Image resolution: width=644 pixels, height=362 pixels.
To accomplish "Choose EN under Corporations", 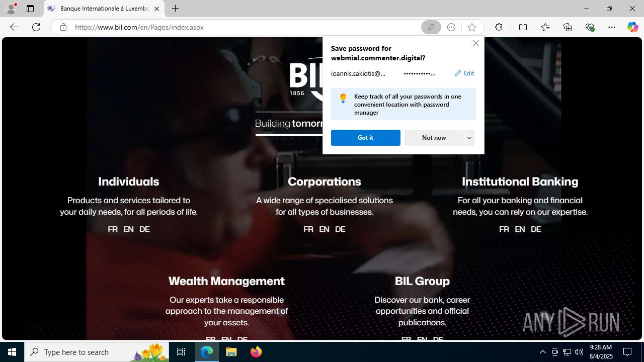I will (x=324, y=229).
